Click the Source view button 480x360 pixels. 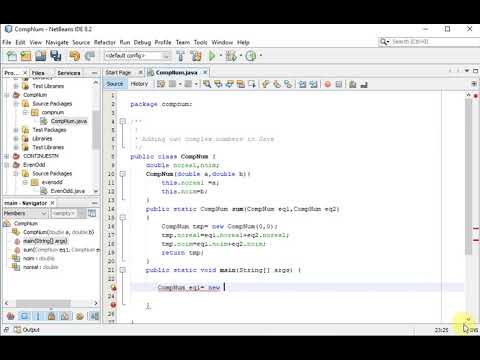click(115, 84)
